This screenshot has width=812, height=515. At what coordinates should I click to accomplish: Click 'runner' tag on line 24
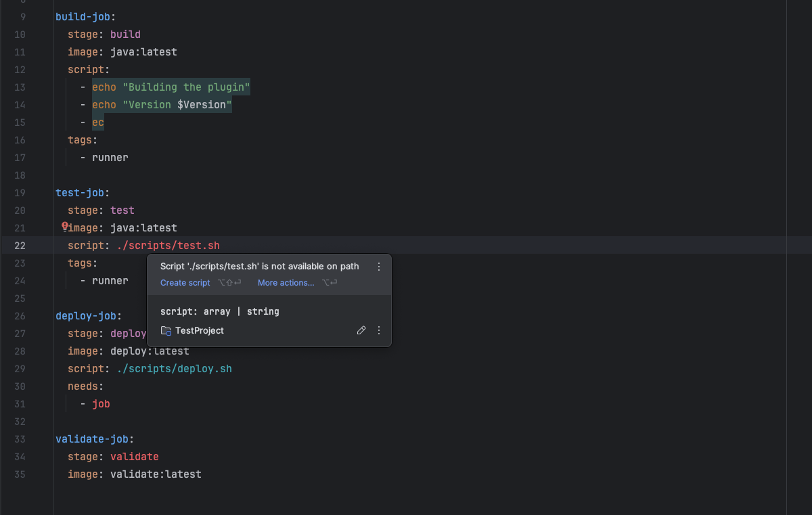pyautogui.click(x=110, y=281)
